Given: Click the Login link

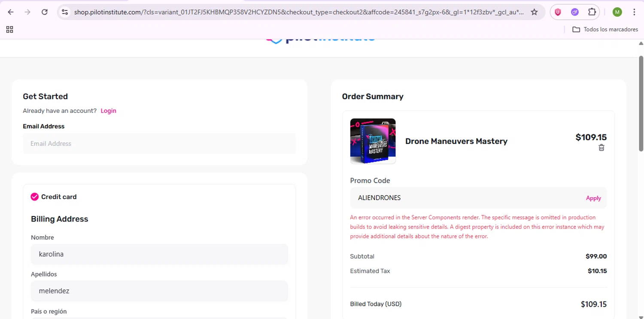Looking at the screenshot, I should [x=108, y=111].
